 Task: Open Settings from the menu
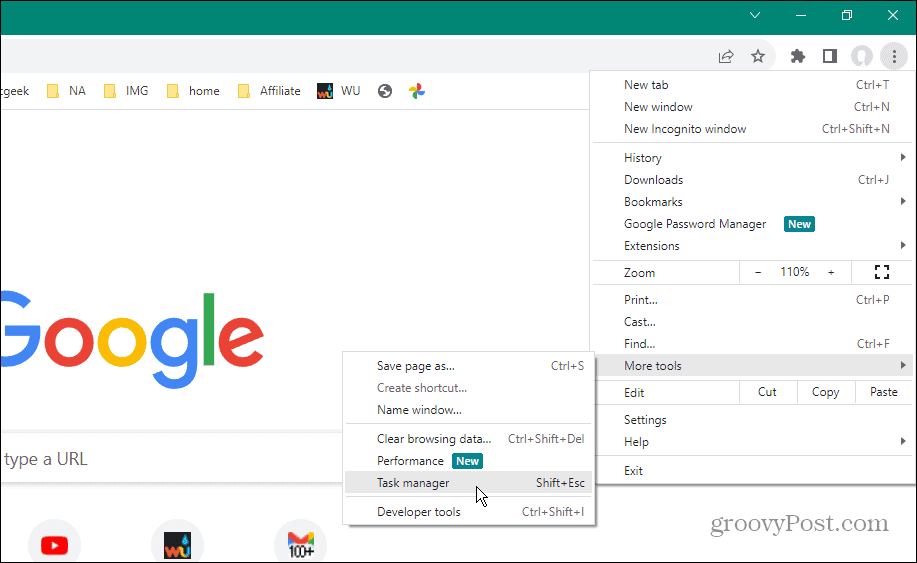pyautogui.click(x=752, y=420)
